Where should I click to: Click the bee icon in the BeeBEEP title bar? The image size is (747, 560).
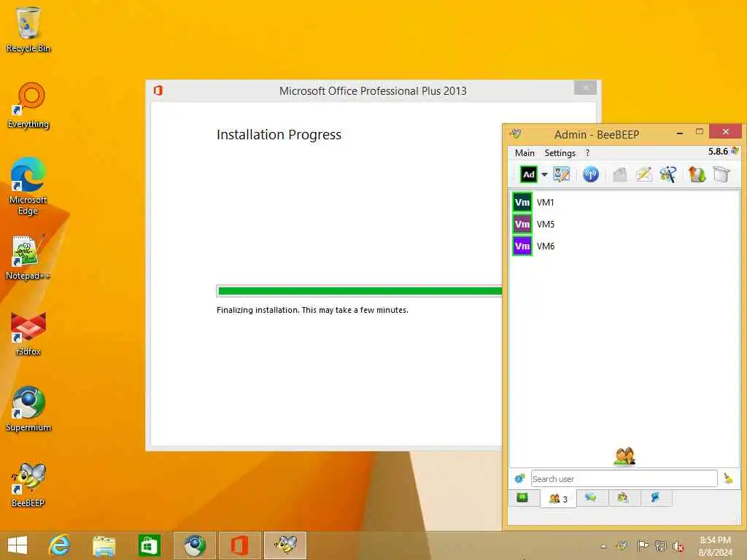click(516, 134)
